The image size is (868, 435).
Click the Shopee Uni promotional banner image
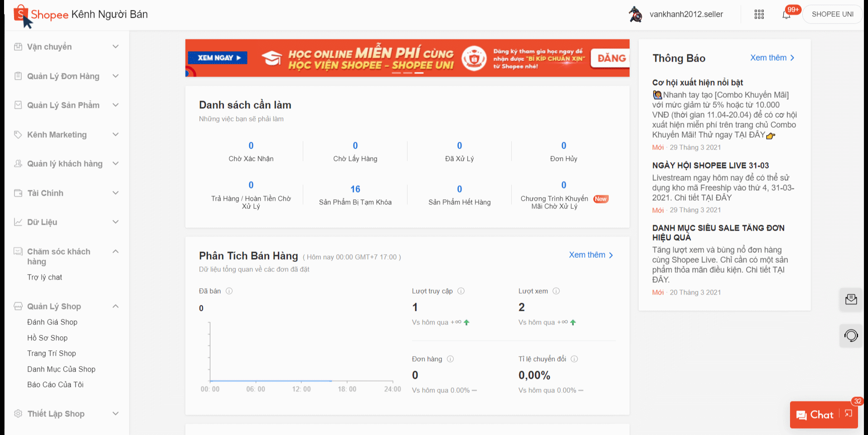tap(407, 58)
